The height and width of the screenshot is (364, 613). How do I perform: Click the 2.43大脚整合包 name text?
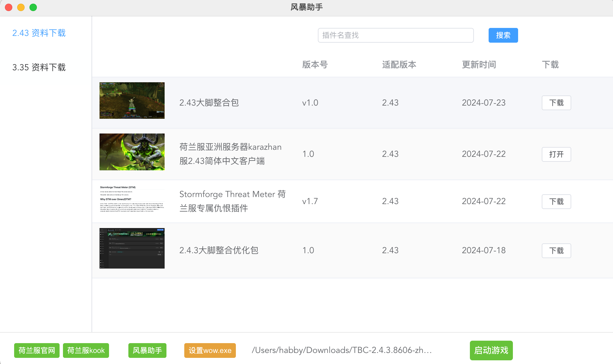tap(209, 103)
